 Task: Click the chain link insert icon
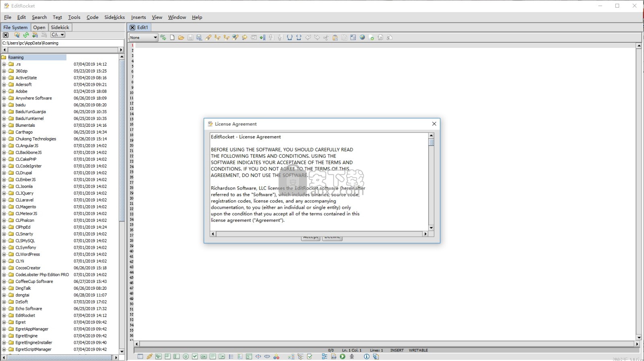coord(149,357)
